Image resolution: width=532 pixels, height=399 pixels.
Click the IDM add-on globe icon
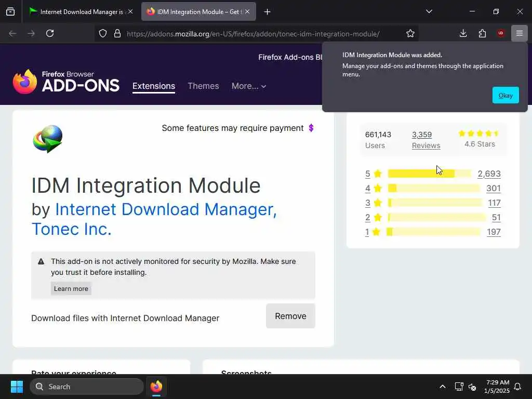pyautogui.click(x=47, y=139)
